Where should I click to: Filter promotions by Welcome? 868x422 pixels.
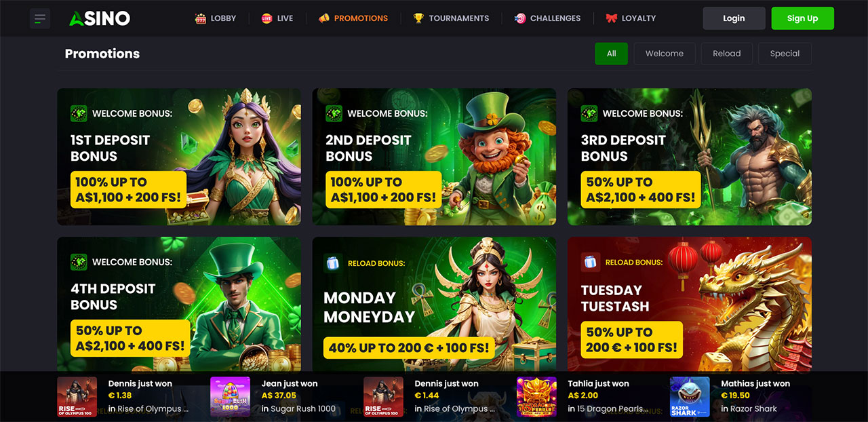pyautogui.click(x=665, y=54)
